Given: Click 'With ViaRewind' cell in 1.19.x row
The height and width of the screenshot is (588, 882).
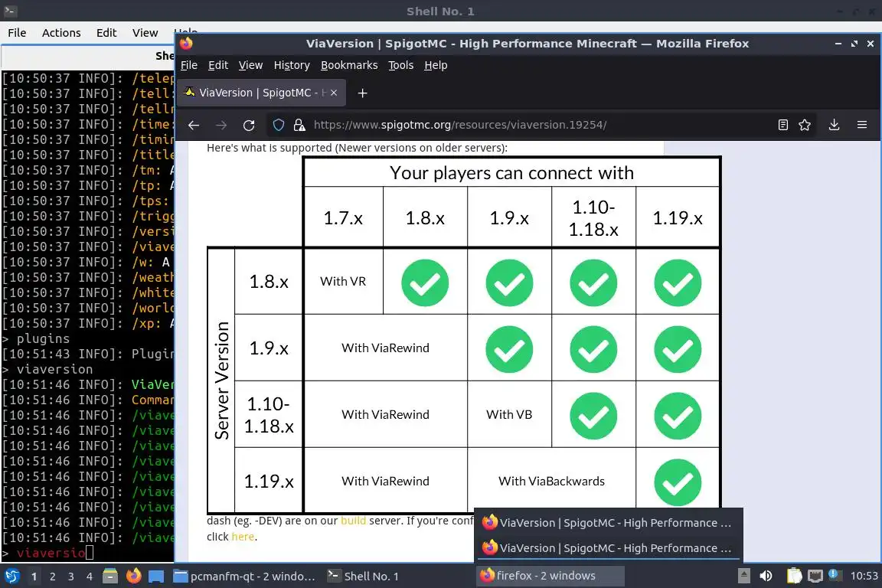Looking at the screenshot, I should point(385,481).
